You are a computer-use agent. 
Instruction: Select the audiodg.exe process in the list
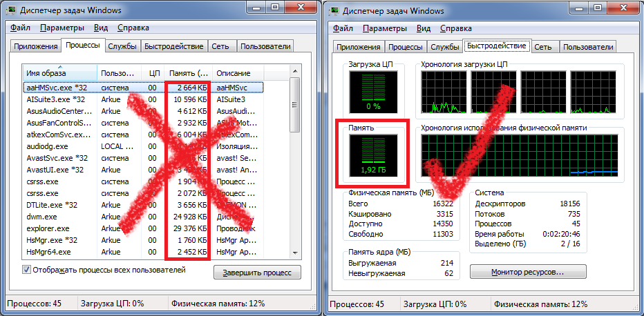coord(48,146)
